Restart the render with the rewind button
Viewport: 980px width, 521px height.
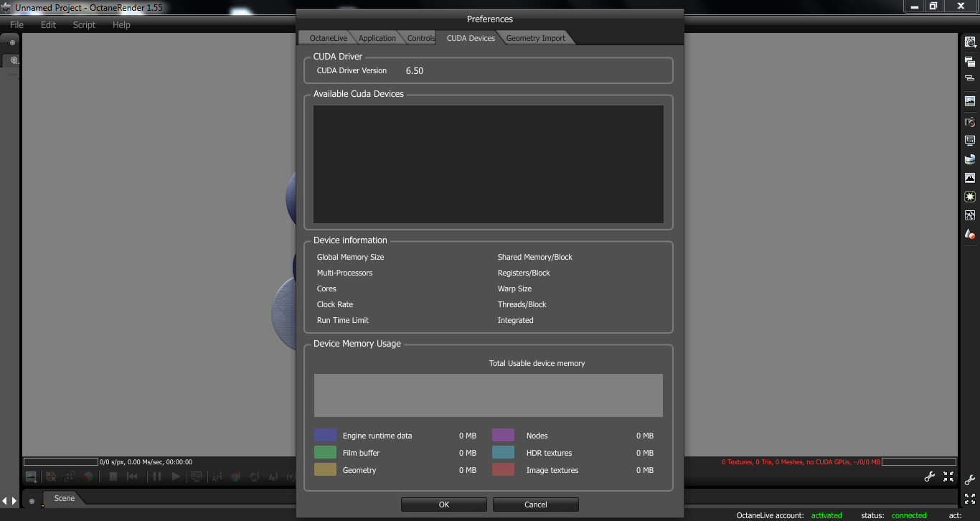[x=133, y=477]
